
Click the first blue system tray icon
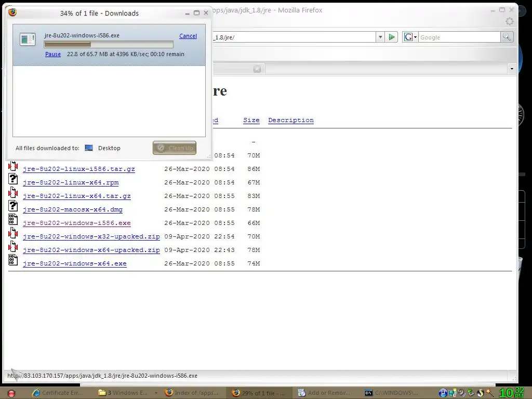click(443, 393)
